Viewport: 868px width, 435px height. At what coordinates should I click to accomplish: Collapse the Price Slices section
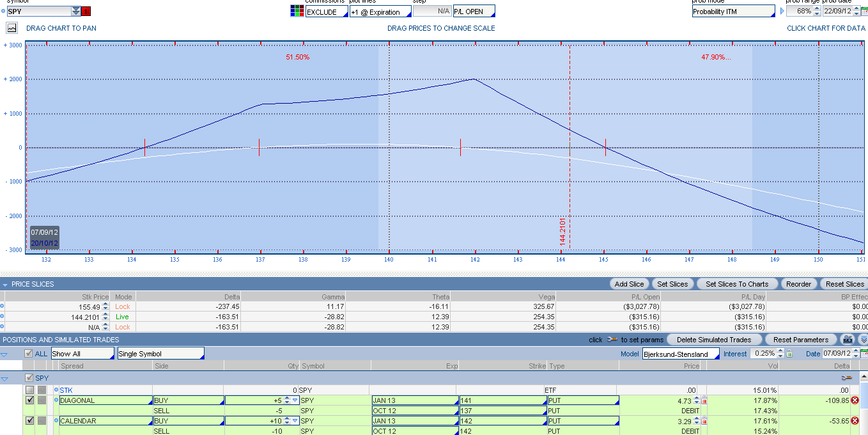[x=5, y=284]
